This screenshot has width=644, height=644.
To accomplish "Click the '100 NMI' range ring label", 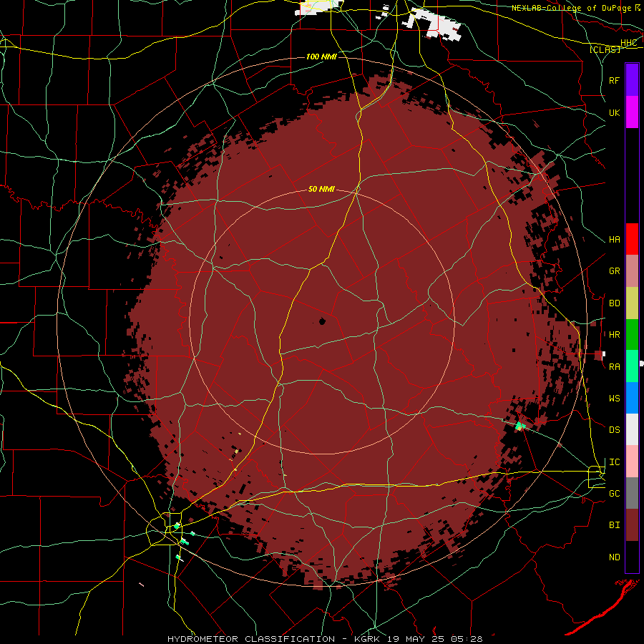I will tap(321, 57).
